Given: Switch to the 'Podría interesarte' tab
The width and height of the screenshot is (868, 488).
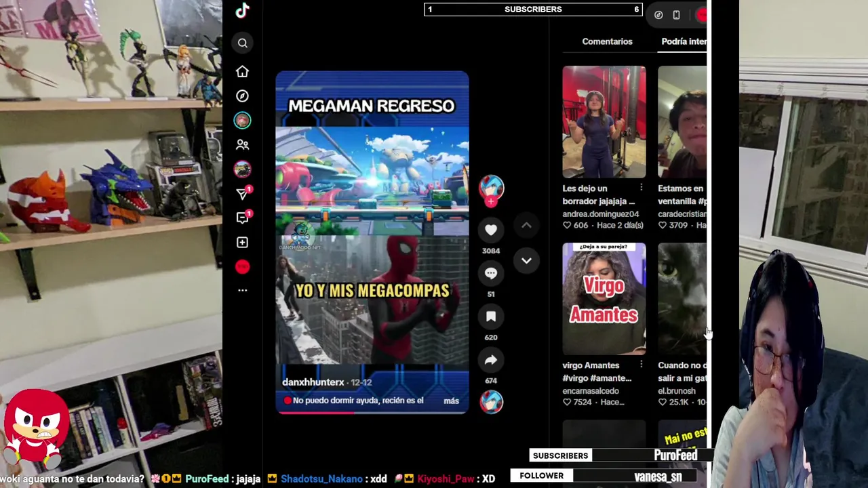Looking at the screenshot, I should pos(684,41).
